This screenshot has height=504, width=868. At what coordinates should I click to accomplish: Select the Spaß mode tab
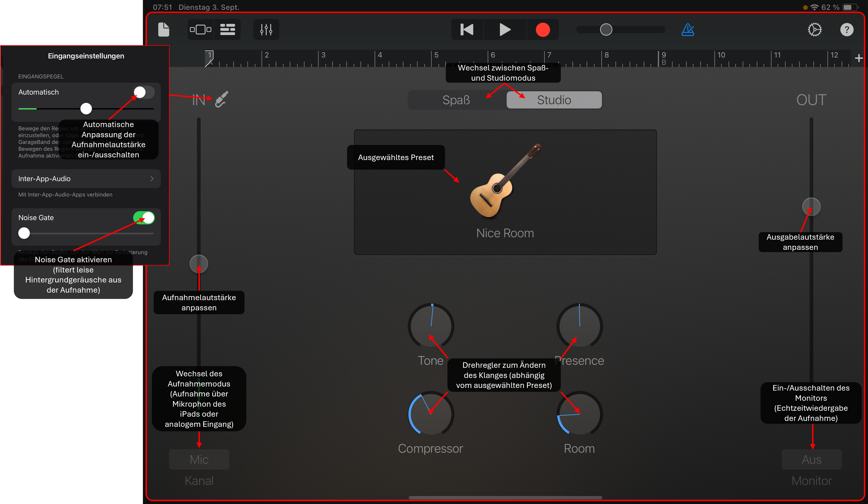(x=456, y=100)
